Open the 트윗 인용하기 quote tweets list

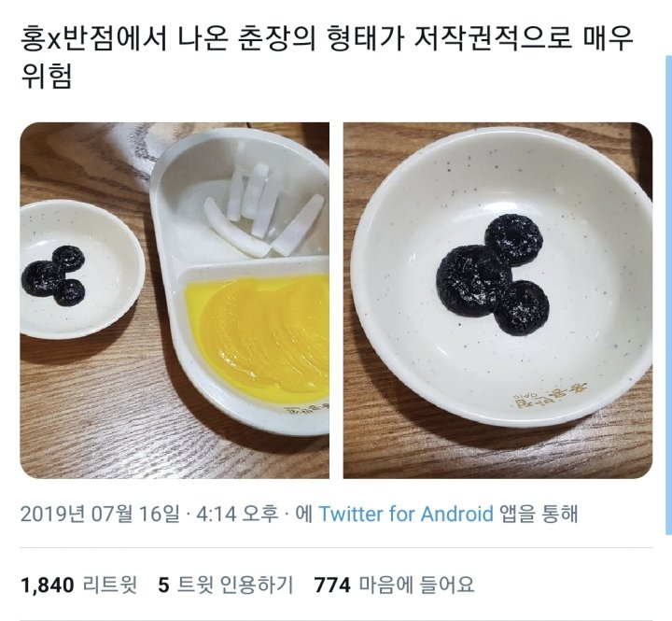click(226, 585)
